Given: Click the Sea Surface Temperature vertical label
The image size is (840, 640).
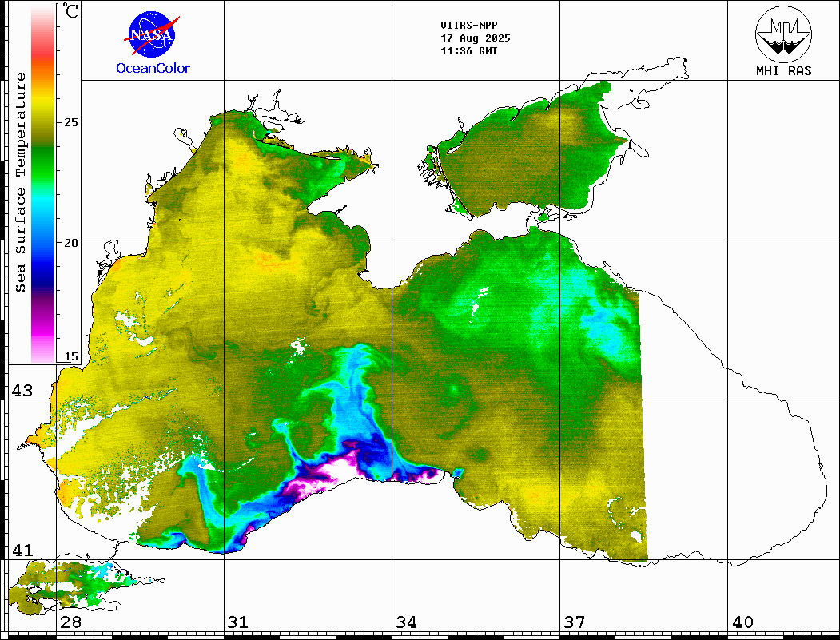Looking at the screenshot, I should tap(20, 182).
